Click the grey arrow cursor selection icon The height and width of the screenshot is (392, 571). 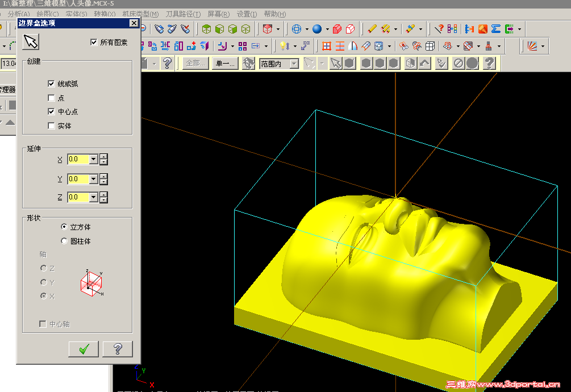coord(335,63)
